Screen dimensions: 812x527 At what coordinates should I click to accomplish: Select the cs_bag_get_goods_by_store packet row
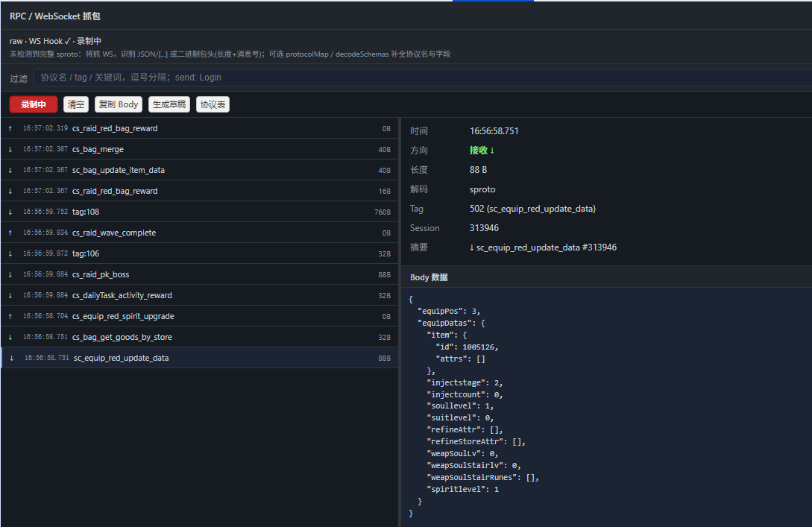(199, 337)
